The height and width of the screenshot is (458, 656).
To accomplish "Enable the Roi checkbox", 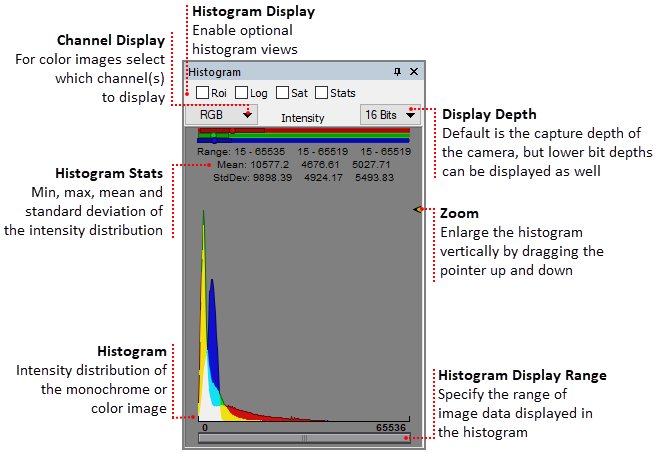I will tap(202, 93).
